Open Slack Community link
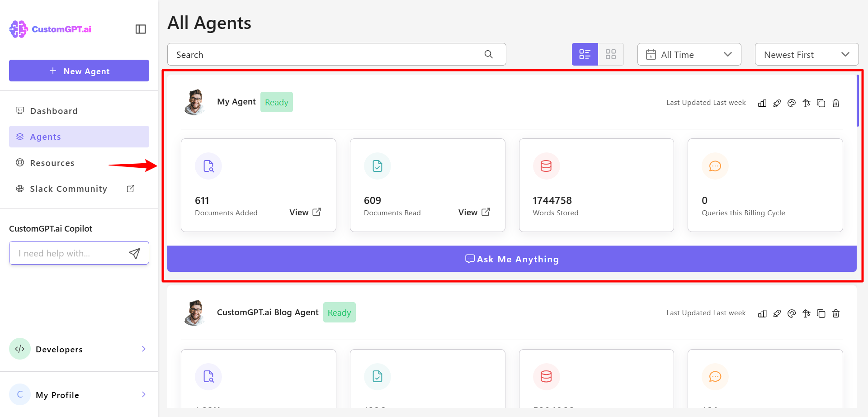This screenshot has height=417, width=868. point(79,189)
